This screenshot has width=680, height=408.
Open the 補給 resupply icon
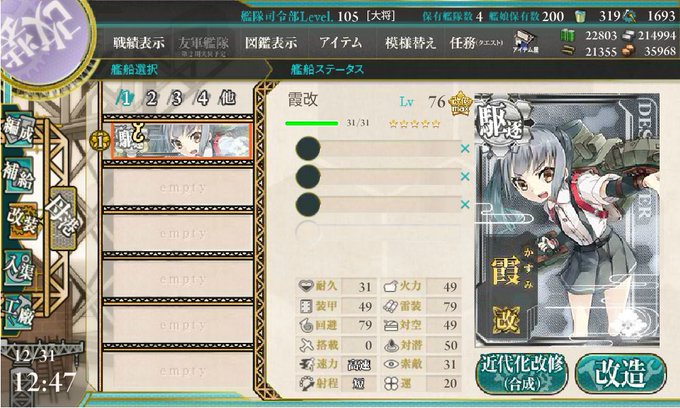pos(18,175)
